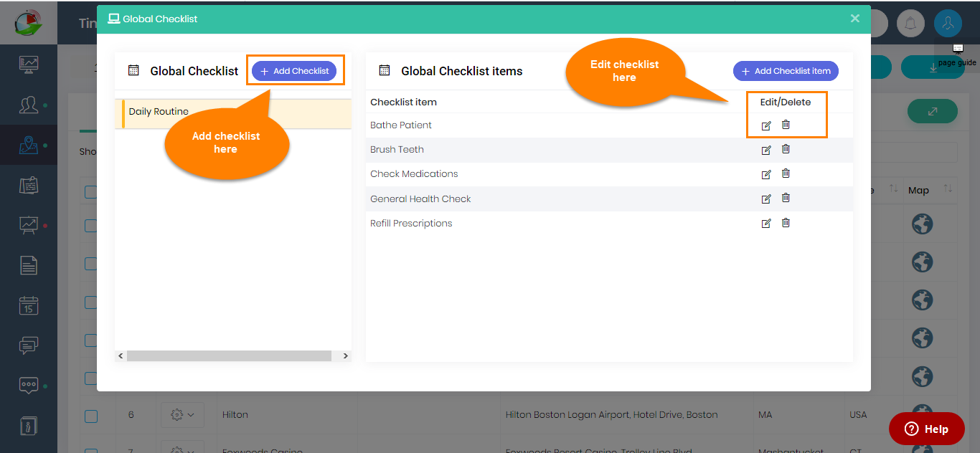The width and height of the screenshot is (980, 453).
Task: Open the users sidebar icon
Action: (29, 105)
